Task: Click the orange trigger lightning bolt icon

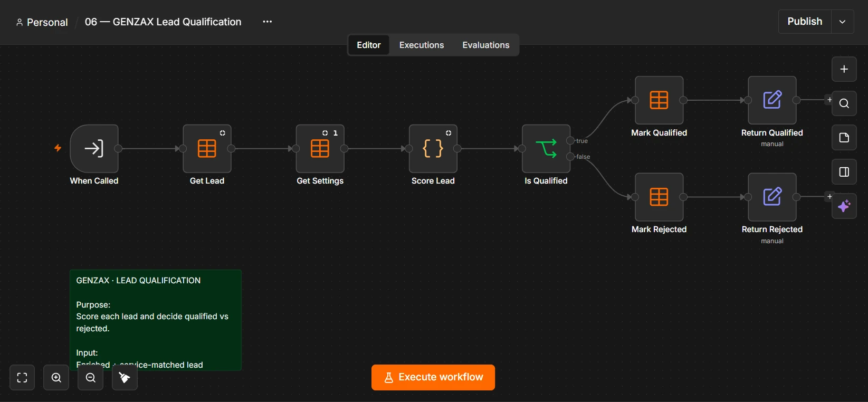Action: (x=58, y=148)
